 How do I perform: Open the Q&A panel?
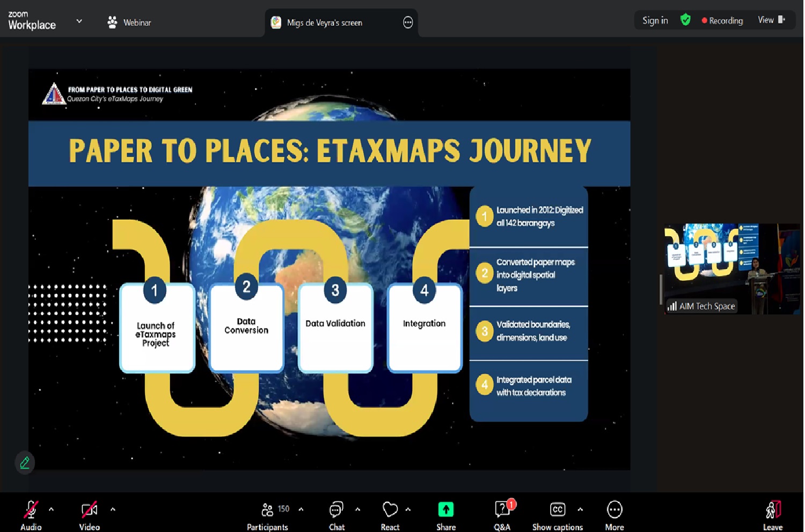point(502,509)
